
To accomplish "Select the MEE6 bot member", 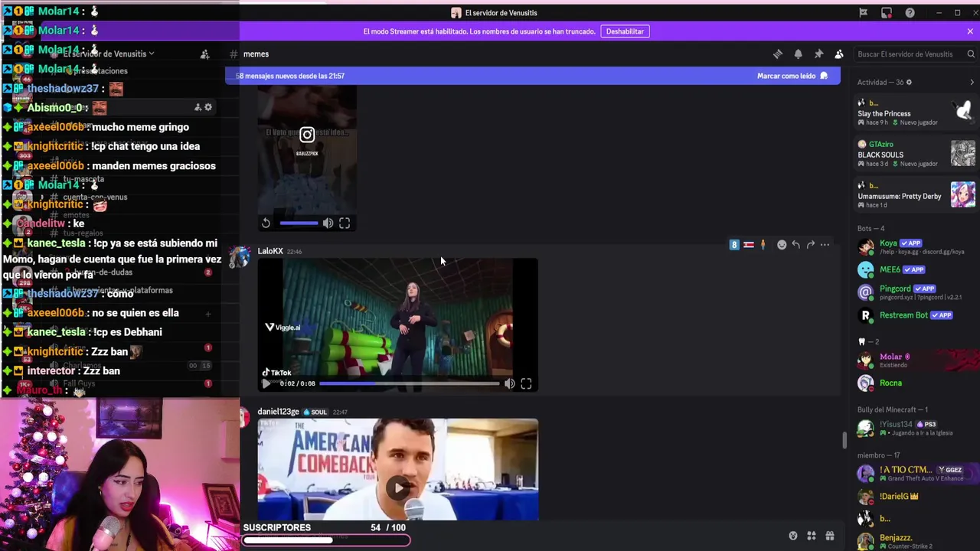I will click(915, 269).
